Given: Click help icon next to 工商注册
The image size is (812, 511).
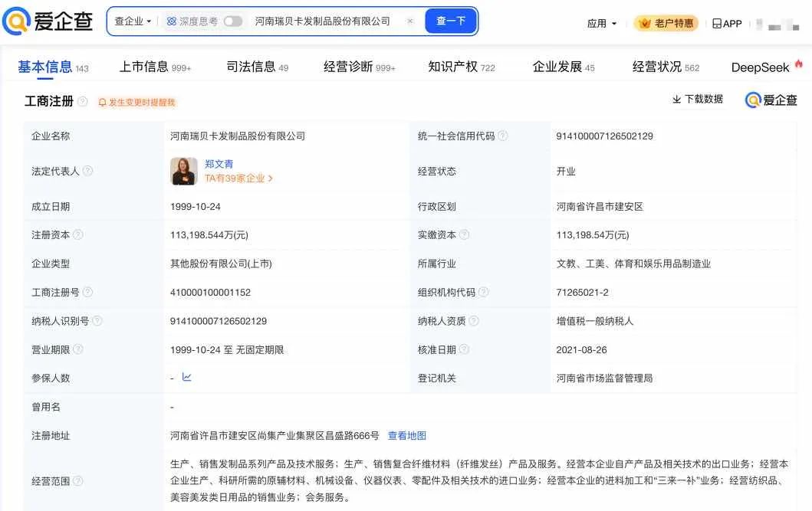Looking at the screenshot, I should (83, 102).
